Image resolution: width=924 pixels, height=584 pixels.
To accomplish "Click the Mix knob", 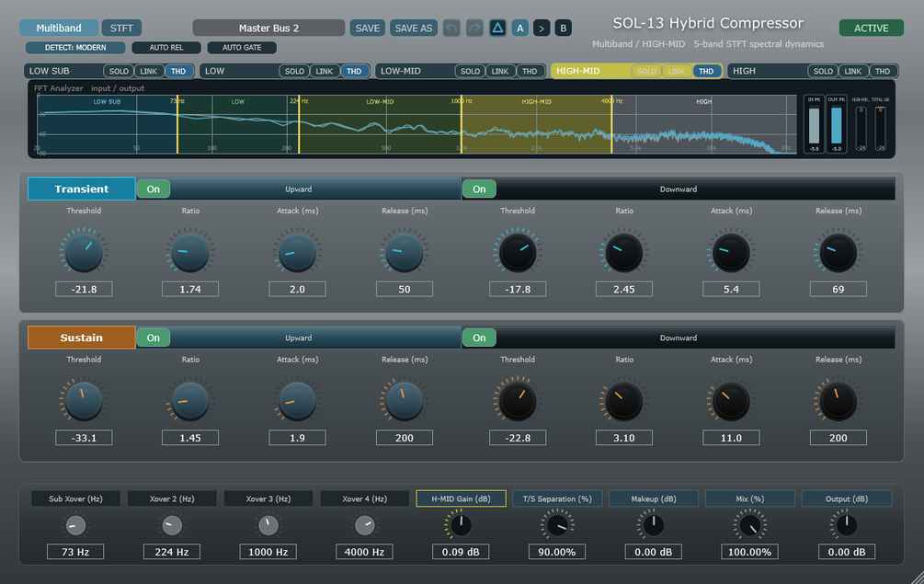I will click(749, 525).
